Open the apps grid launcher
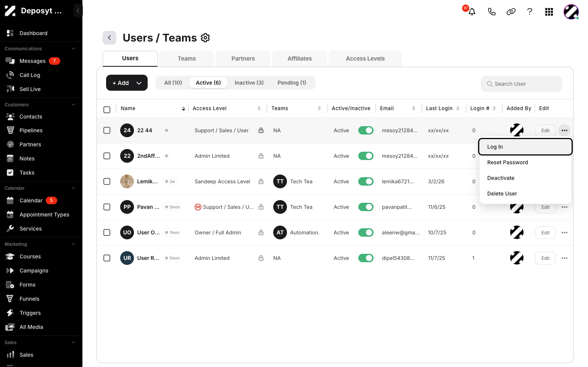 (x=549, y=12)
